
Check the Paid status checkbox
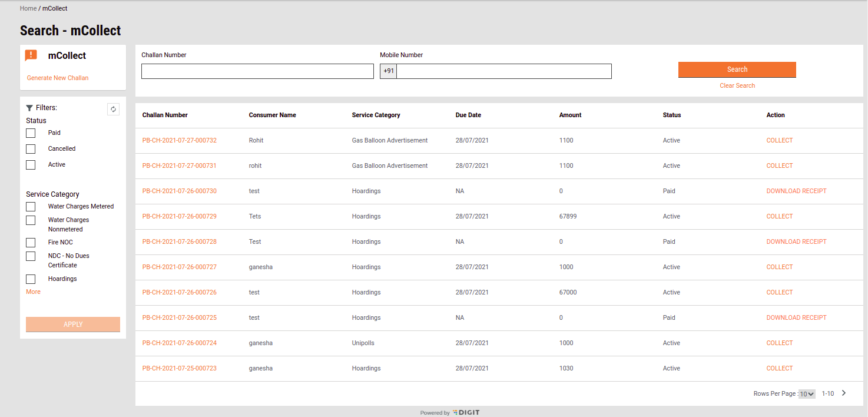pos(31,133)
